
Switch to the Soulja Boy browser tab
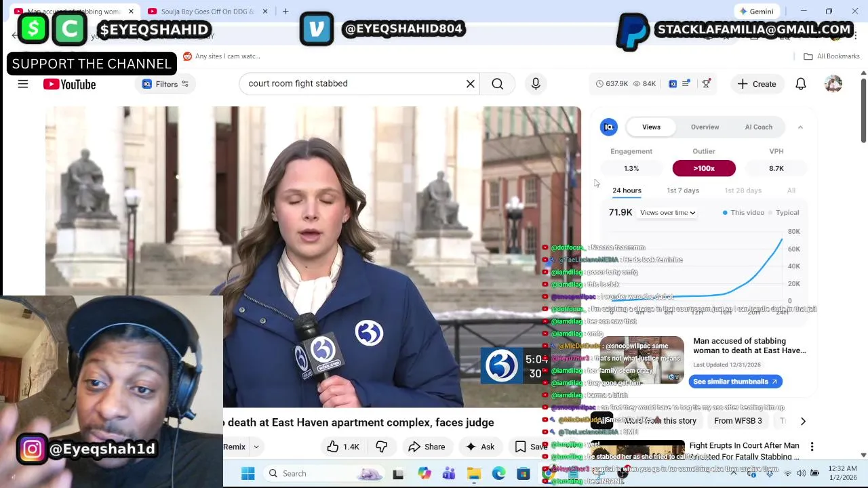point(207,12)
